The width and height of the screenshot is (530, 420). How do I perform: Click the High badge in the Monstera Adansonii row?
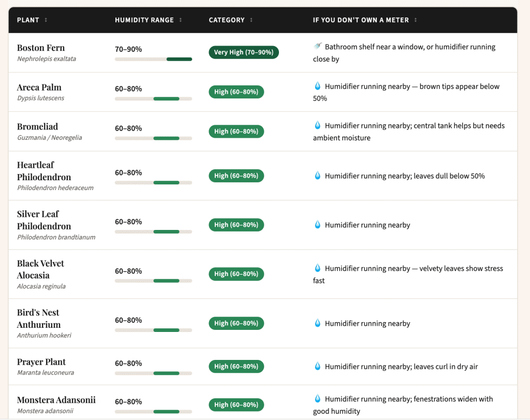click(236, 405)
